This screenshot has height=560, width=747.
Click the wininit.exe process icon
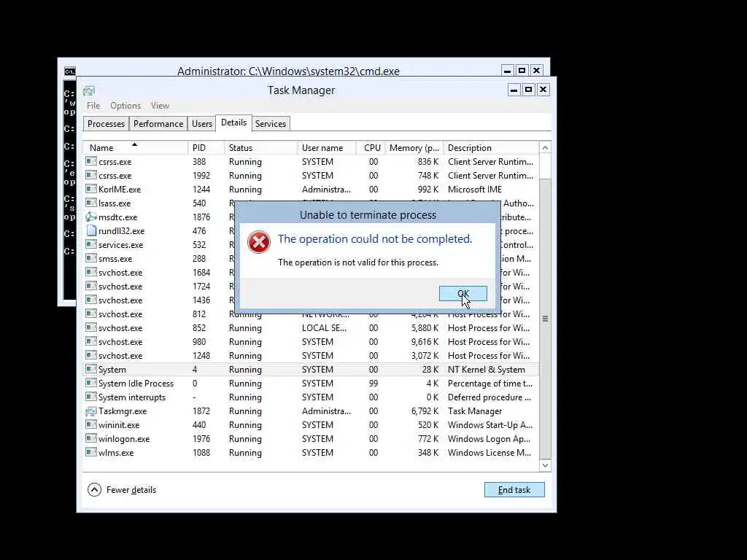(x=91, y=424)
